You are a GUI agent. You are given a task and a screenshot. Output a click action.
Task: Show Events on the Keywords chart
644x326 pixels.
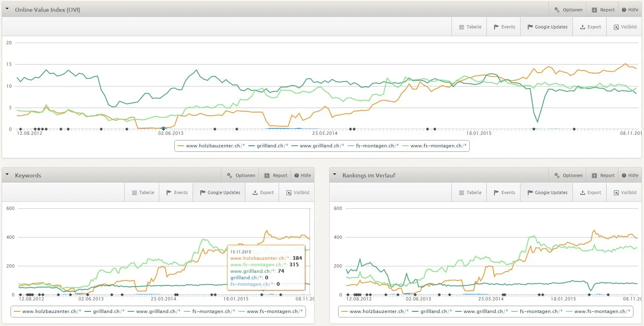point(177,192)
